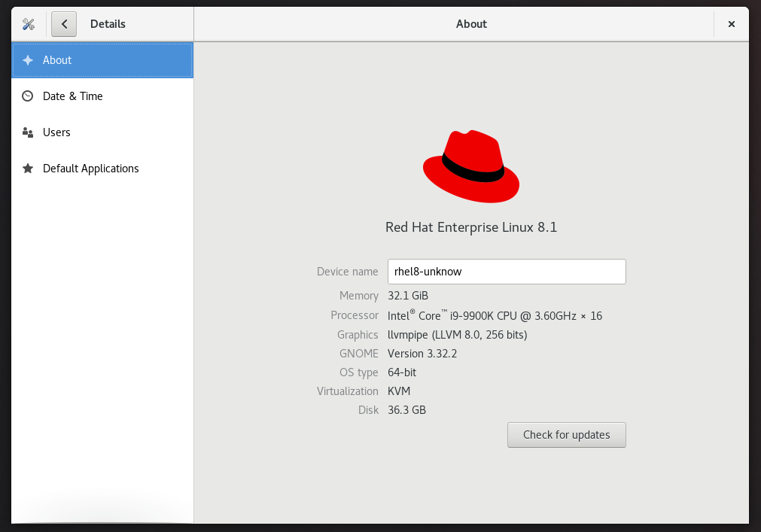Screen dimensions: 761x532
Task: Go back using the arrow button
Action: pos(64,24)
